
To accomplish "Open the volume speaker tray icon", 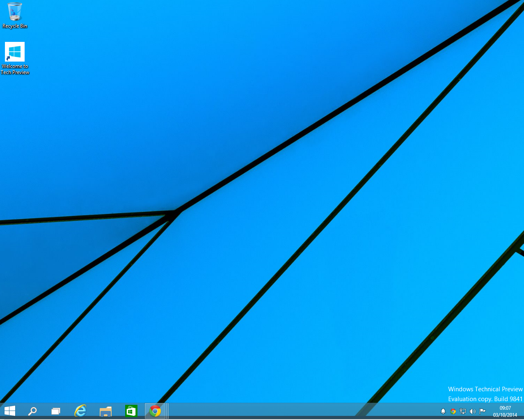I will 473,411.
